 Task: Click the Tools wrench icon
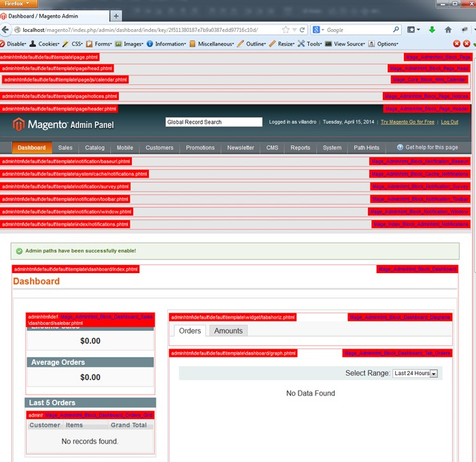pyautogui.click(x=301, y=43)
